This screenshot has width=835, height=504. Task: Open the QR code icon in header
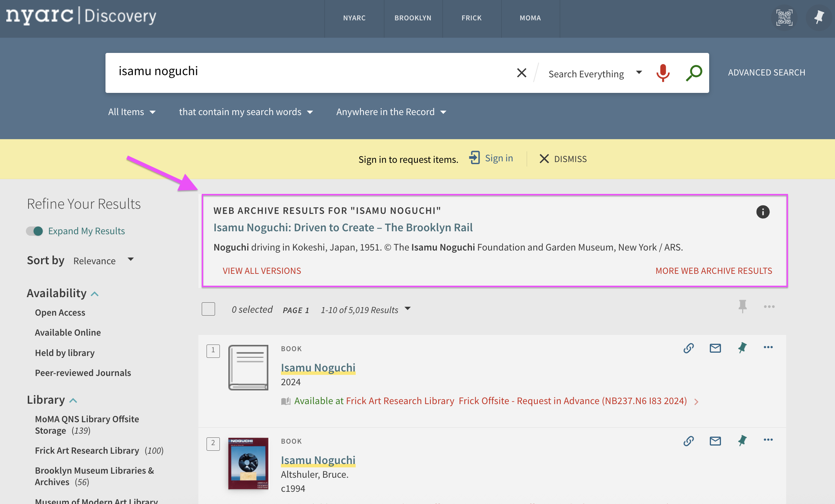pyautogui.click(x=784, y=17)
